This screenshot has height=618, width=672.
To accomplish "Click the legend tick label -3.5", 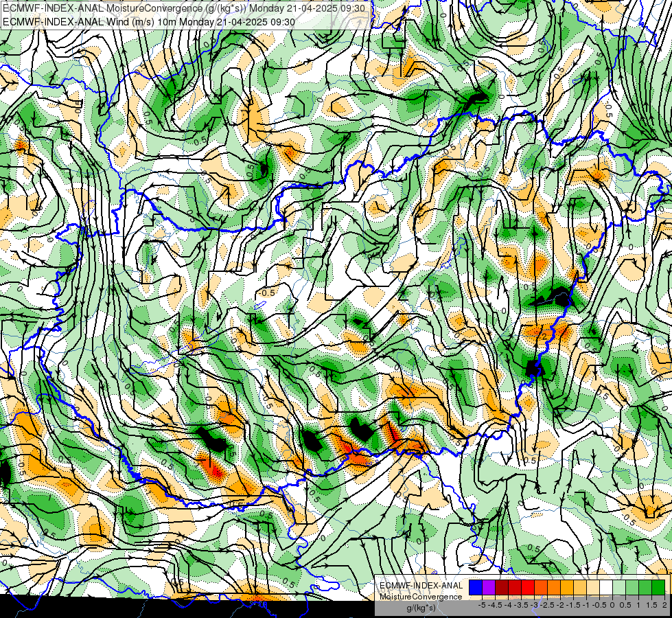I will click(522, 605).
